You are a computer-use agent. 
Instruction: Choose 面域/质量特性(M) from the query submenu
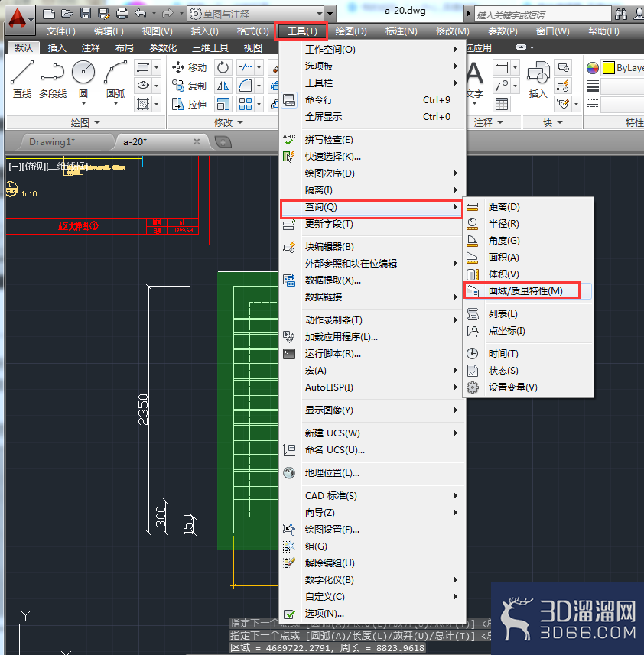pyautogui.click(x=528, y=290)
